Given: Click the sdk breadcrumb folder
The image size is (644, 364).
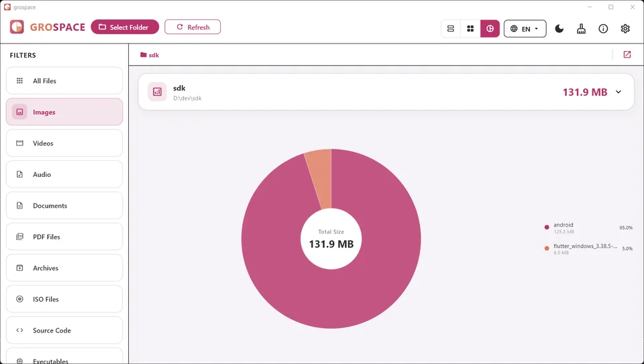Looking at the screenshot, I should coord(150,55).
